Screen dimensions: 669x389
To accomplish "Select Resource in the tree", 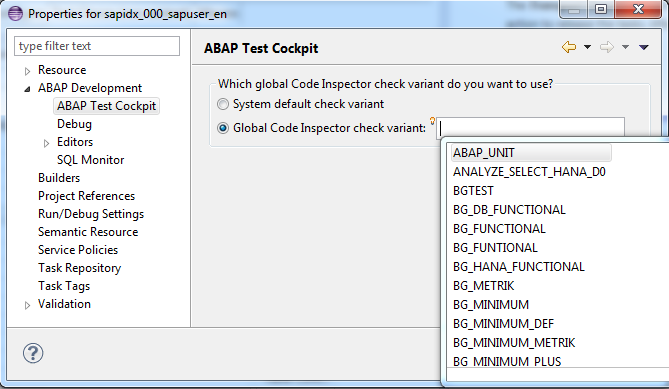I will pyautogui.click(x=62, y=70).
